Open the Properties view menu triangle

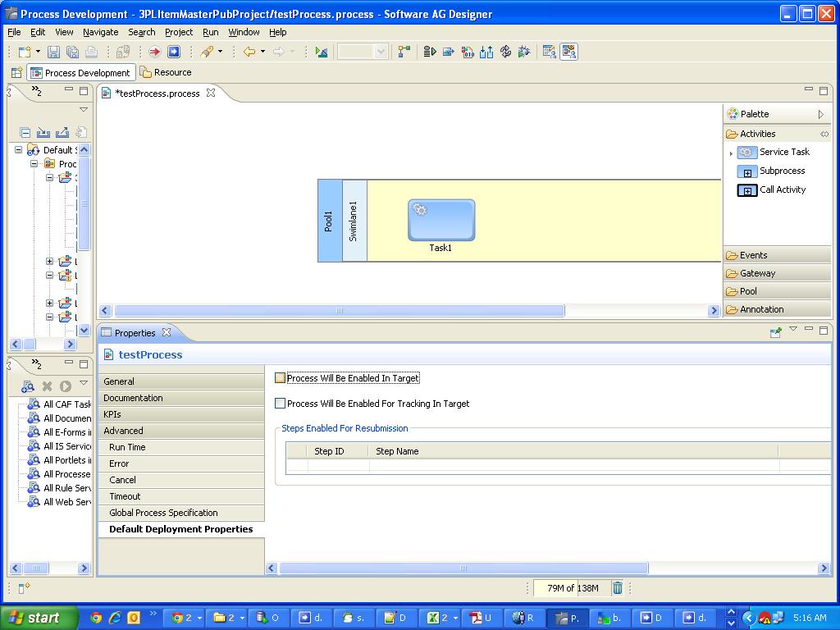(793, 330)
